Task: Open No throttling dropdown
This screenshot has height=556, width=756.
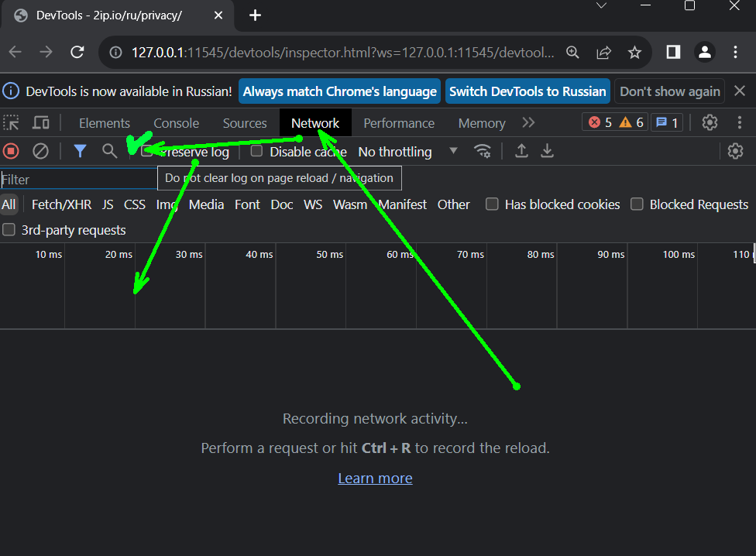Action: tap(407, 152)
